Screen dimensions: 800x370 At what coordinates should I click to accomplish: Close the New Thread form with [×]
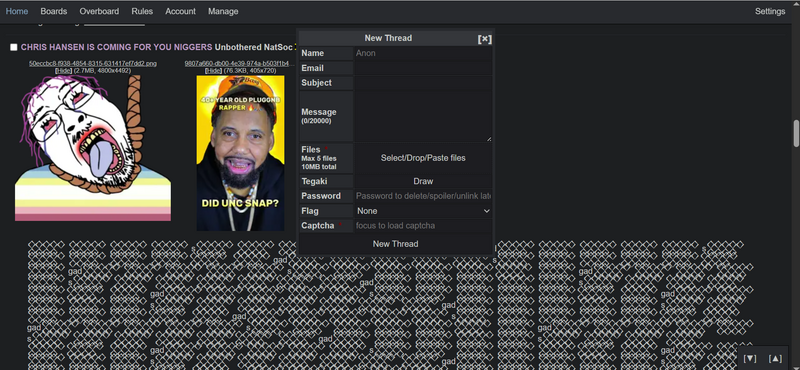point(484,39)
